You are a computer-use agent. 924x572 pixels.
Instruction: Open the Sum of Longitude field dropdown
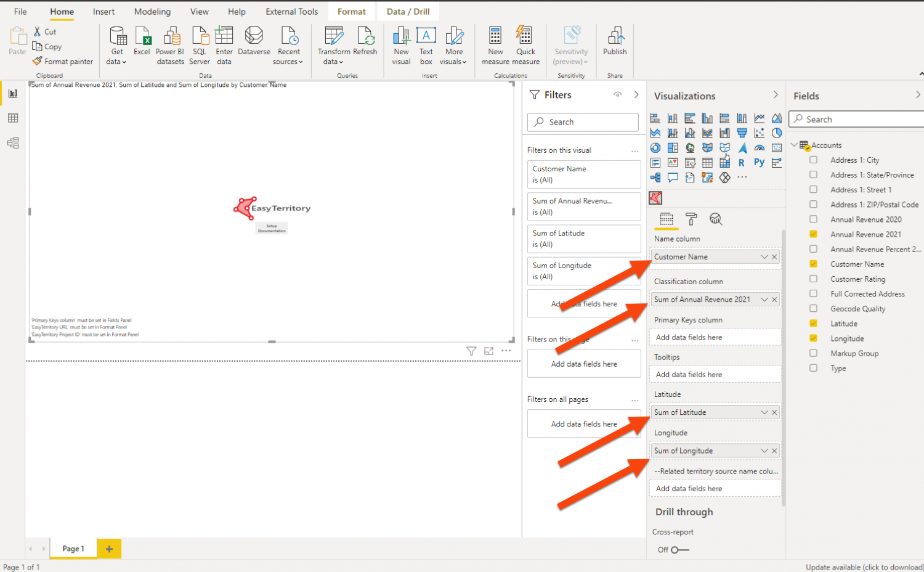[766, 451]
